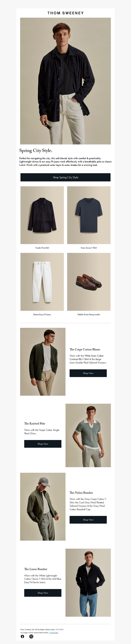Click the Denim Easy Fit Jeans caption

42,315
